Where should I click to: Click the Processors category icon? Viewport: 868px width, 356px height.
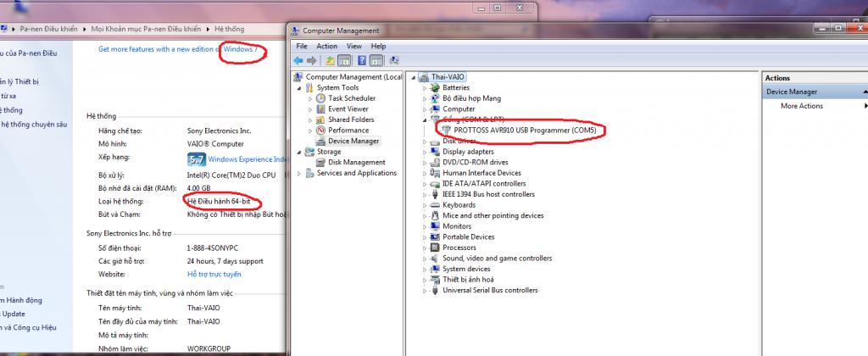tap(435, 248)
